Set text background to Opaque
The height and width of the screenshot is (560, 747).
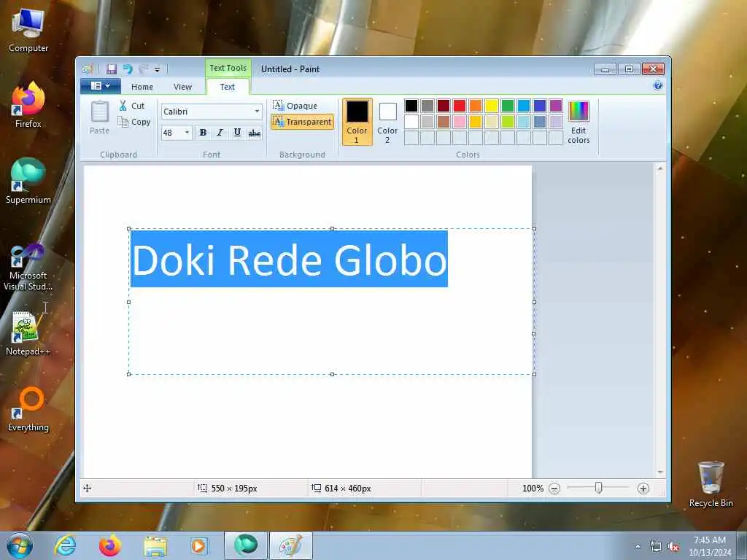(295, 105)
